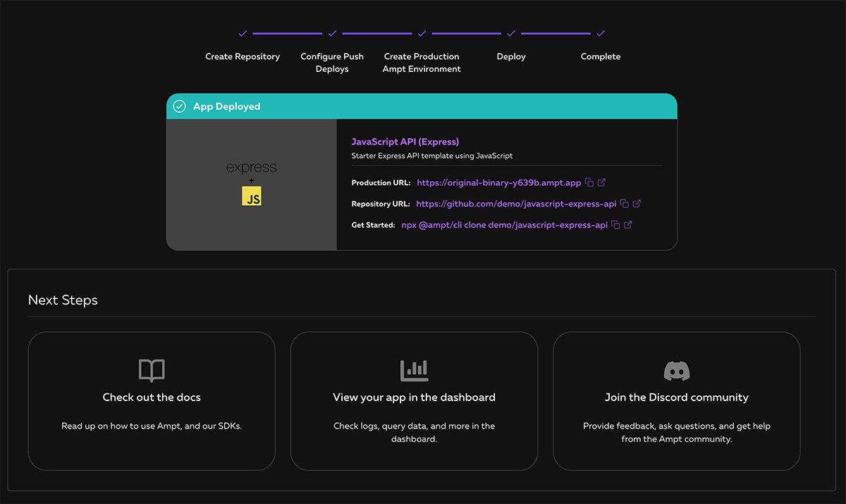
Task: Click the Deploy step checkmark
Action: [x=511, y=33]
